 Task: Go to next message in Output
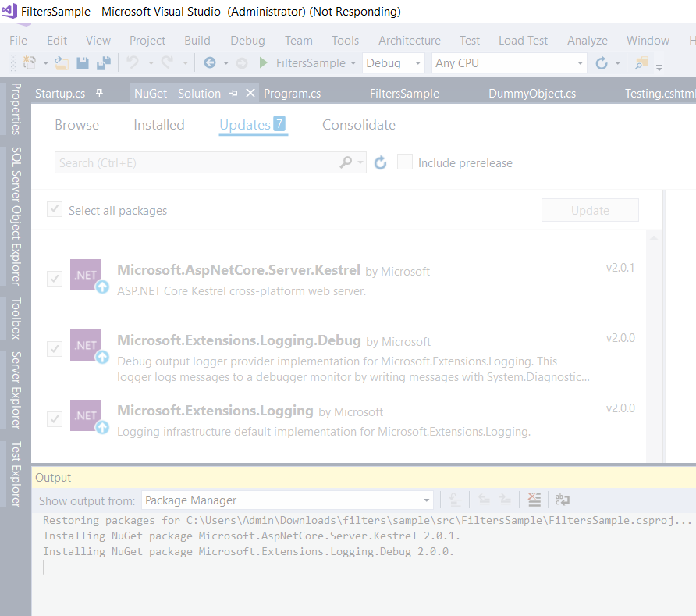[x=505, y=500]
